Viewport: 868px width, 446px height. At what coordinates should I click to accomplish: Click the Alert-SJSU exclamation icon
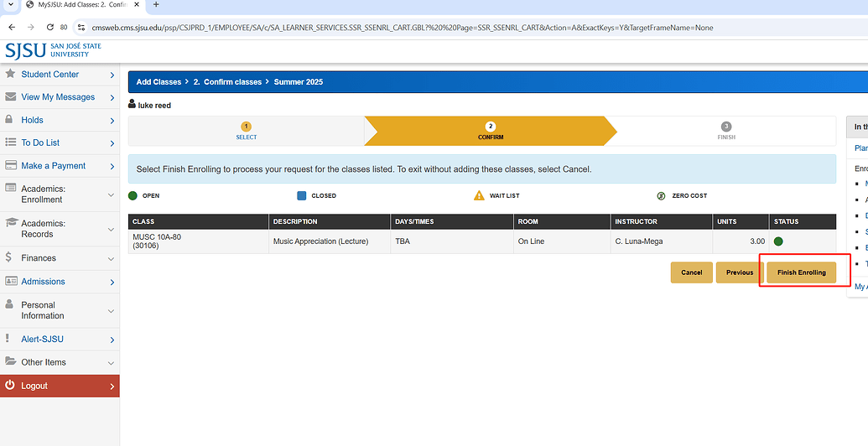click(x=8, y=339)
